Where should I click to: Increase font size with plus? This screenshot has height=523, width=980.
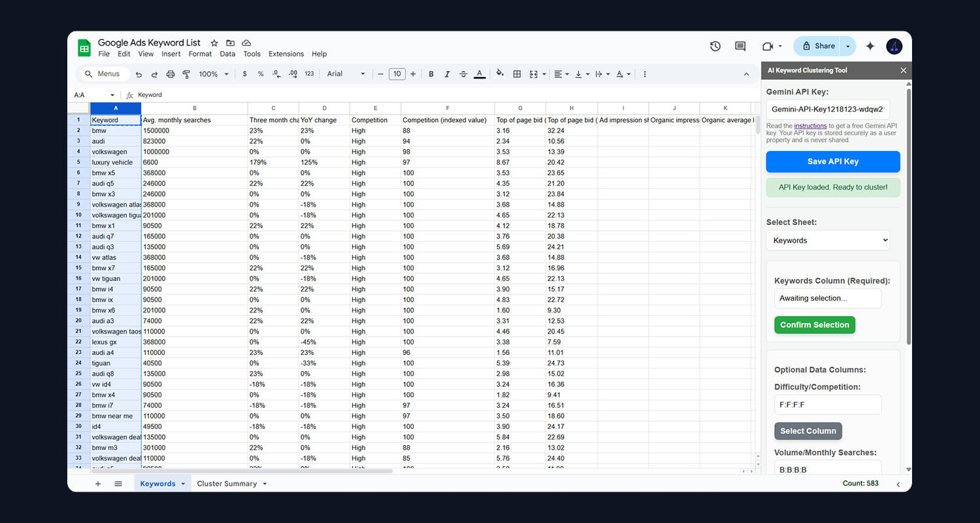pyautogui.click(x=413, y=74)
